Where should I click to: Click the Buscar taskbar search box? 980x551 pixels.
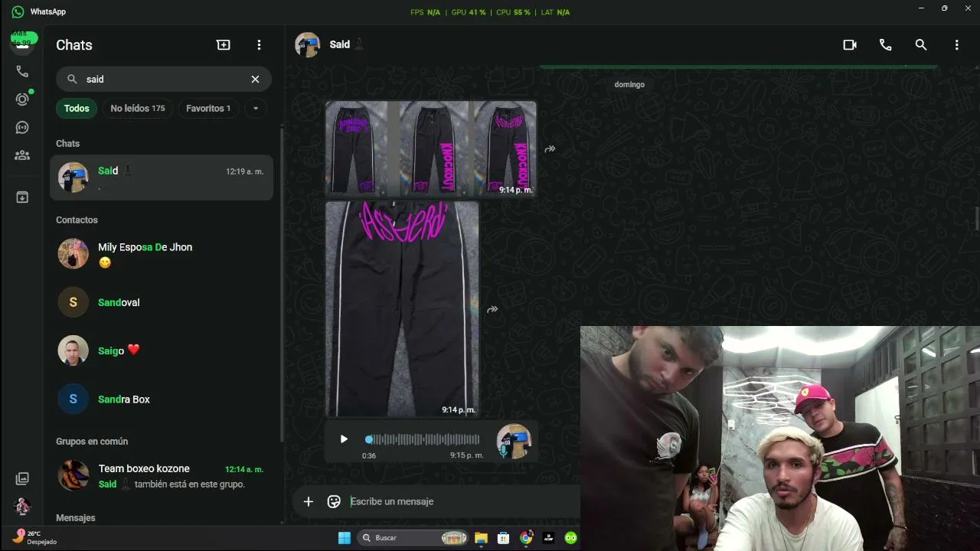pyautogui.click(x=413, y=538)
